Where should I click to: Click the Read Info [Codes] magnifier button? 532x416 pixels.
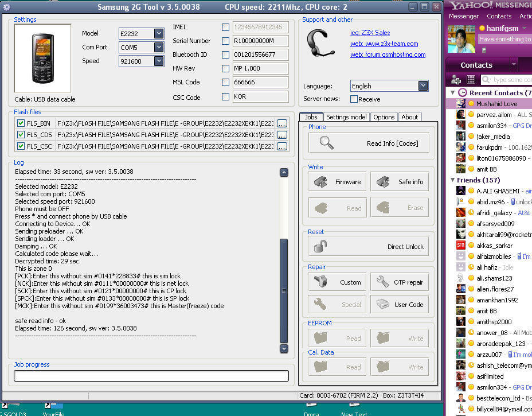tap(369, 143)
